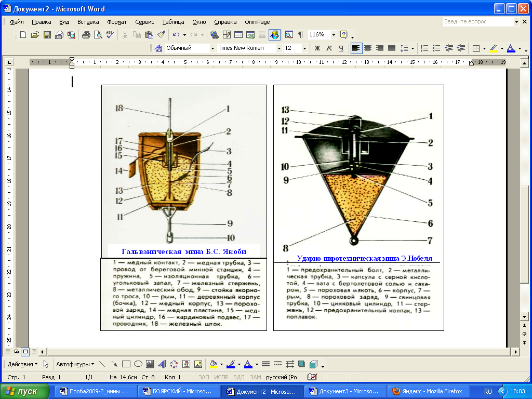Paste from the clipboard
This screenshot has width=532, height=399.
149,35
